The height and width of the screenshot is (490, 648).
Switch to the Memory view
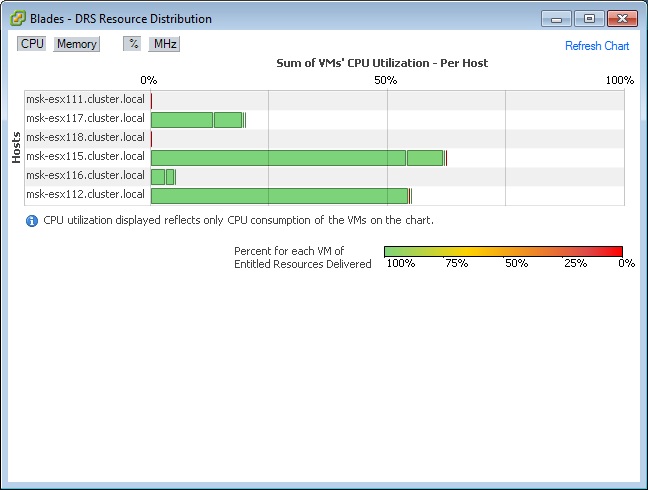[x=77, y=44]
